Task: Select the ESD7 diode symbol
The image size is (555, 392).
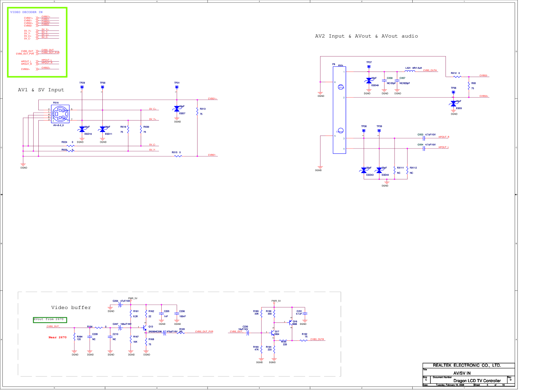Action: (177, 109)
